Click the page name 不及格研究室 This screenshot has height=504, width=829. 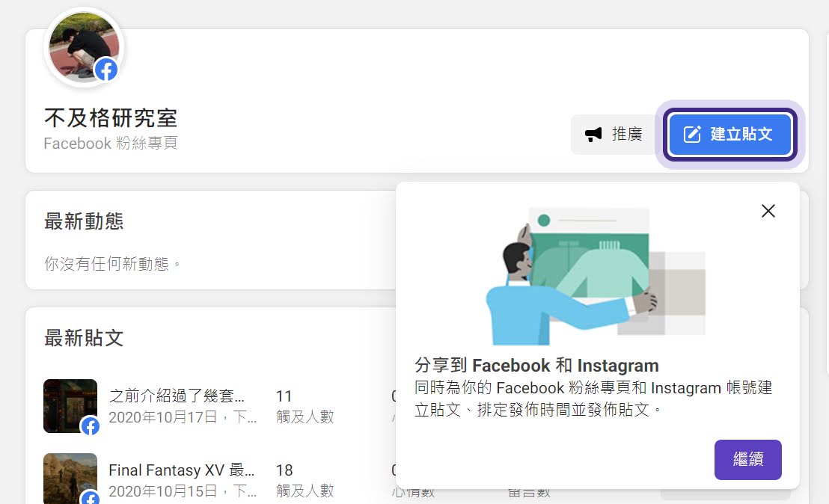tap(111, 117)
